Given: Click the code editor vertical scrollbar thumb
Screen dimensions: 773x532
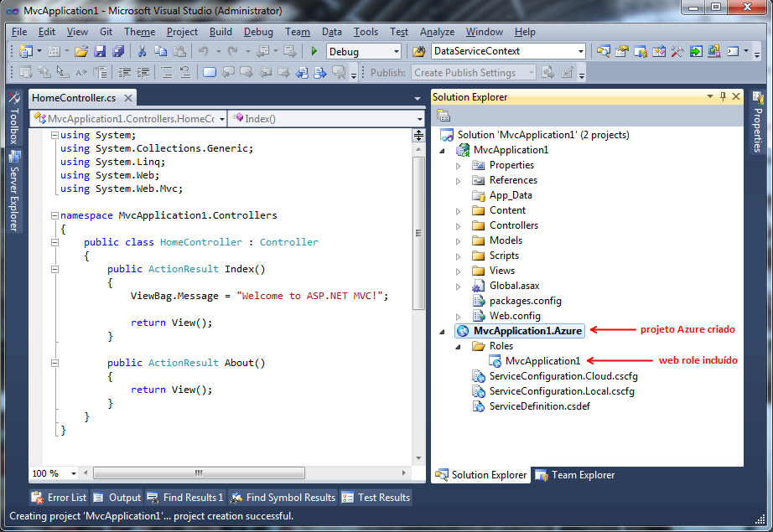Looking at the screenshot, I should pyautogui.click(x=418, y=233).
